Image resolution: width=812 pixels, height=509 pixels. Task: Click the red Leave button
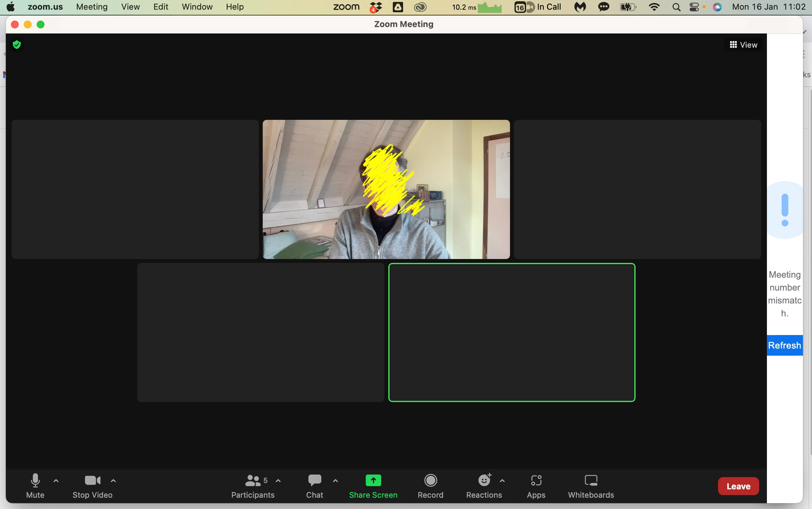tap(738, 486)
